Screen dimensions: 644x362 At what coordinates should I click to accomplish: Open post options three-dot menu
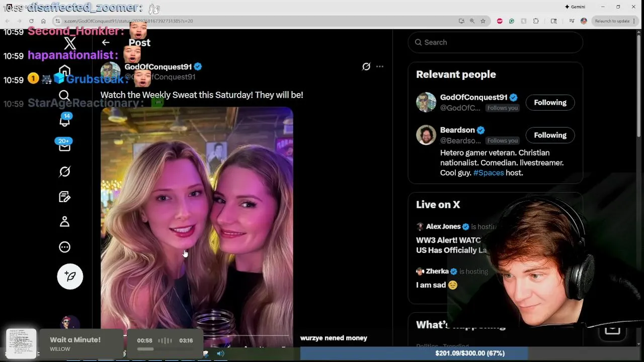point(380,66)
